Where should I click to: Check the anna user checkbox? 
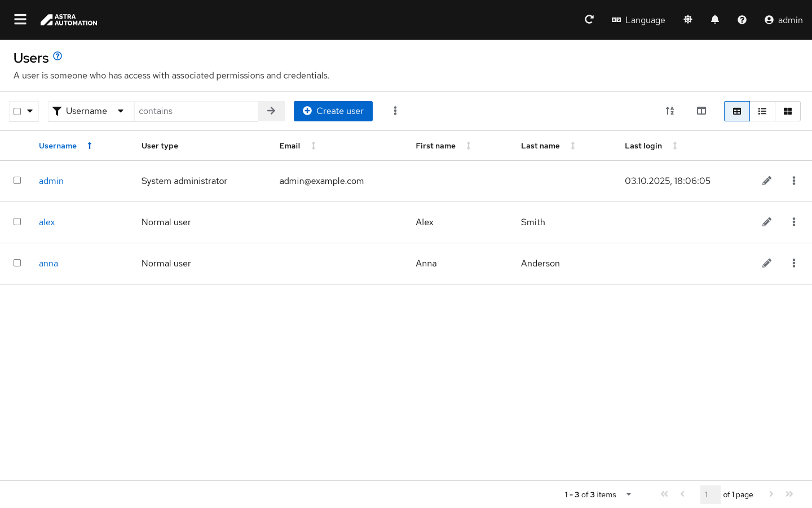pyautogui.click(x=17, y=263)
